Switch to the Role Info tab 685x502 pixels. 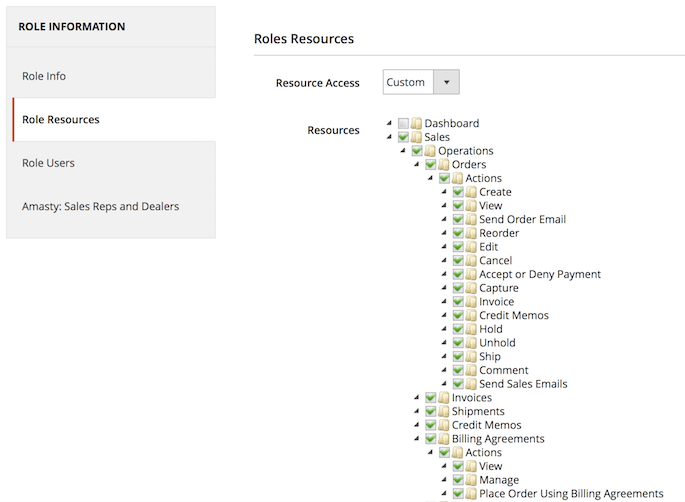(x=44, y=76)
